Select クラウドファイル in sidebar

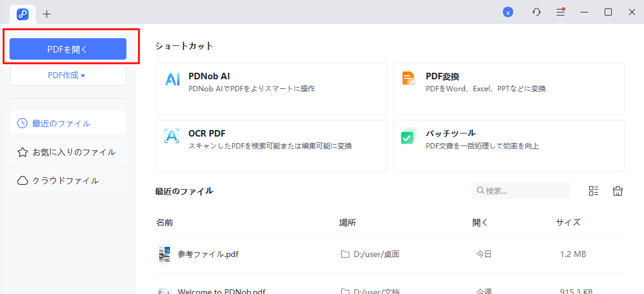(x=68, y=180)
